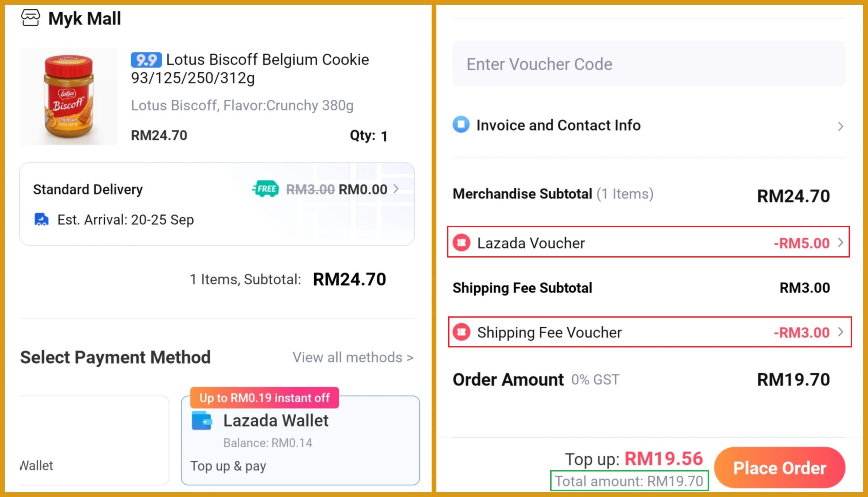Image resolution: width=868 pixels, height=497 pixels.
Task: Click the blue Lazada Wallet icon
Action: pyautogui.click(x=202, y=421)
